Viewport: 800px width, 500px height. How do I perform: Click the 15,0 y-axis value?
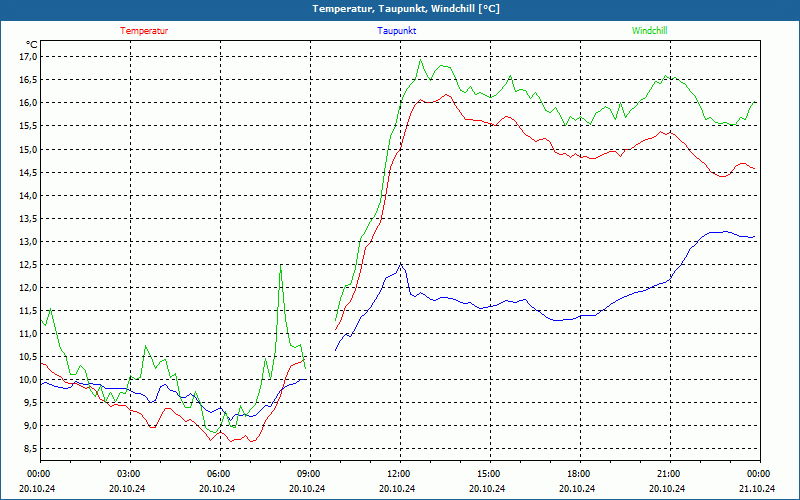tap(29, 149)
